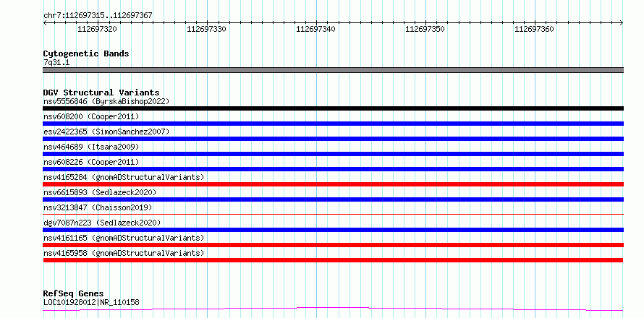Viewport: 644px width, 318px height.
Task: Click the nsv464689 (Itsara2009) label
Action: click(x=91, y=147)
